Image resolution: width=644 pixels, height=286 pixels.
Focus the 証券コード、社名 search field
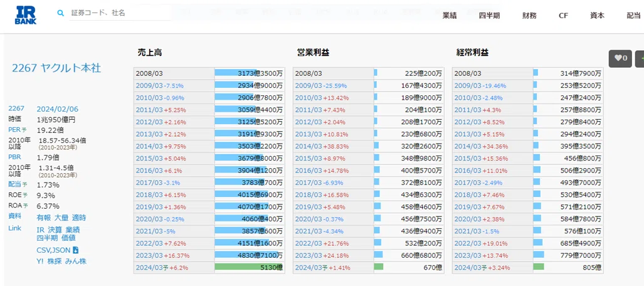[120, 13]
